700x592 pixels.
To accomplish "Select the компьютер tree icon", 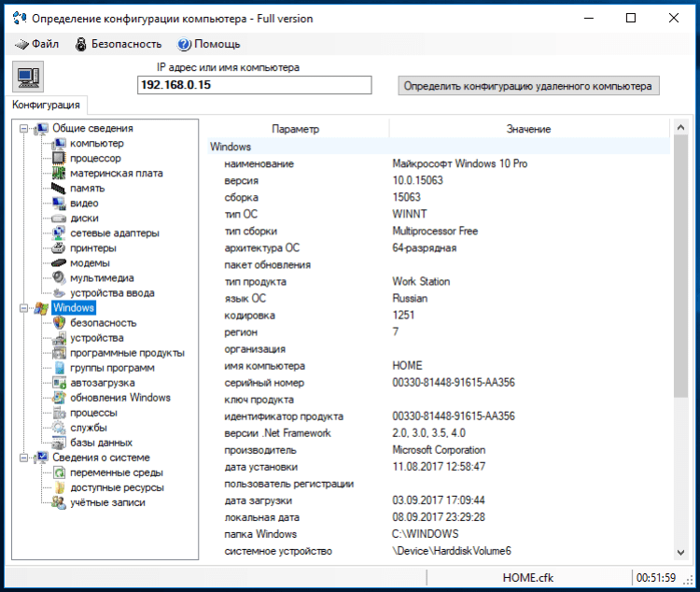I will point(59,144).
